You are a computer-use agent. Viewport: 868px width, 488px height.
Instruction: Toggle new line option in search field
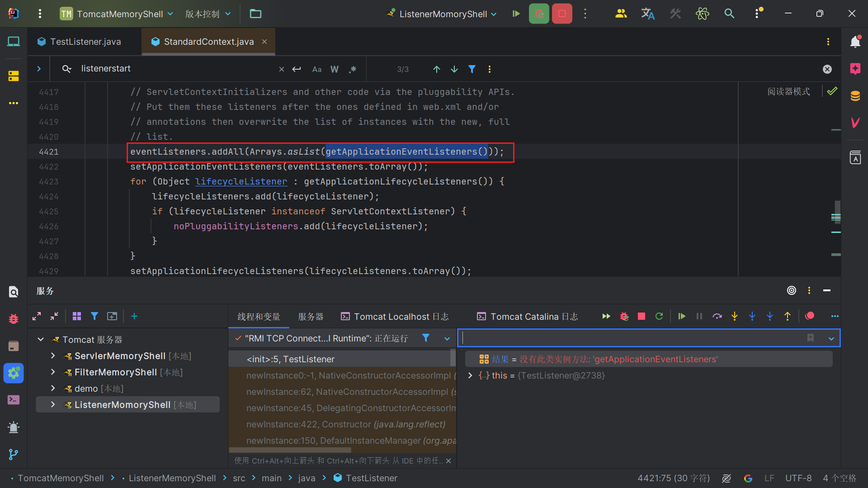tap(297, 69)
